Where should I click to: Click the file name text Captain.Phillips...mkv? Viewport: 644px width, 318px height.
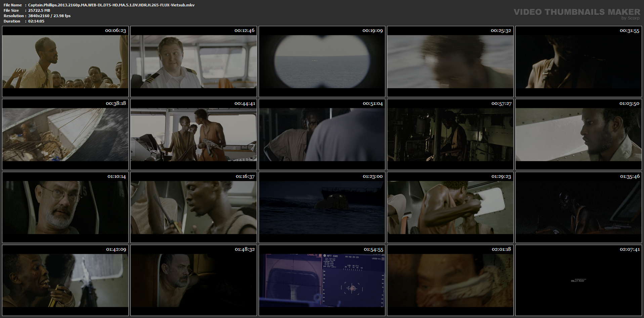[x=111, y=5]
